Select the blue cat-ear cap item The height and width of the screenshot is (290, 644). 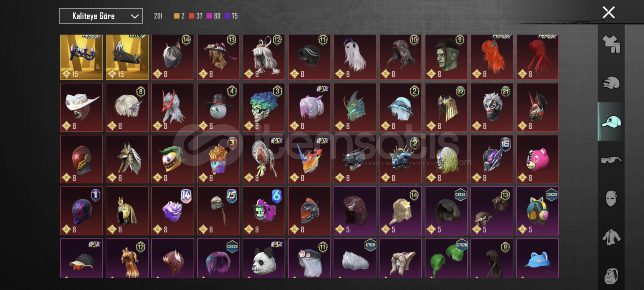point(537,258)
